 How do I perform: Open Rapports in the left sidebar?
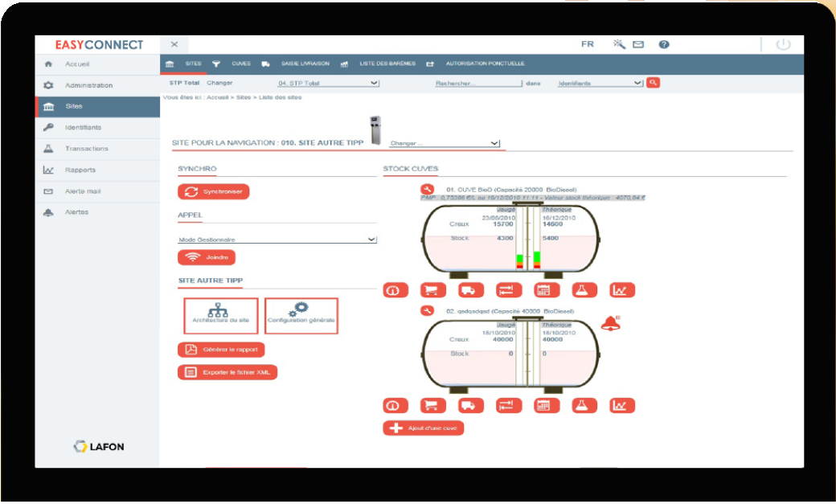tap(97, 170)
